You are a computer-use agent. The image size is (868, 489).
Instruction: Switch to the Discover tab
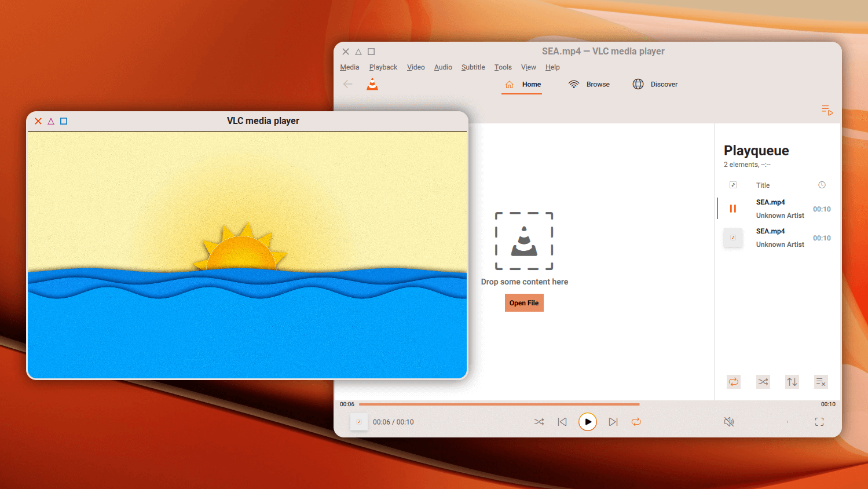pos(655,85)
